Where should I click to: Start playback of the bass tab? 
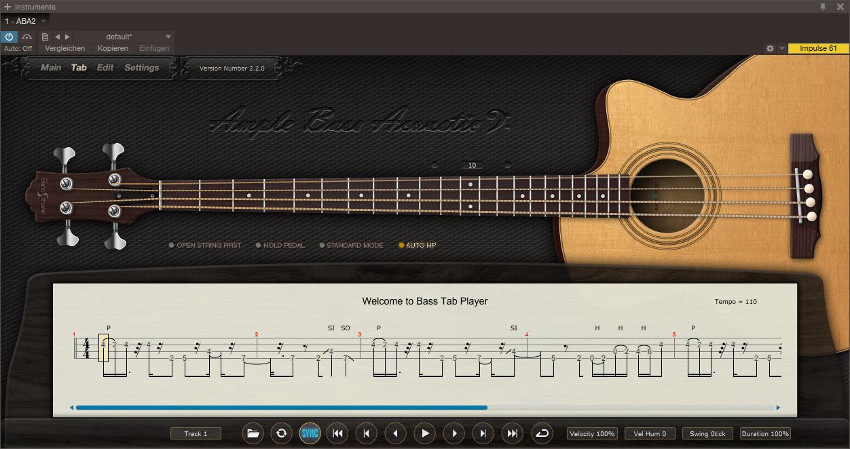click(x=425, y=433)
